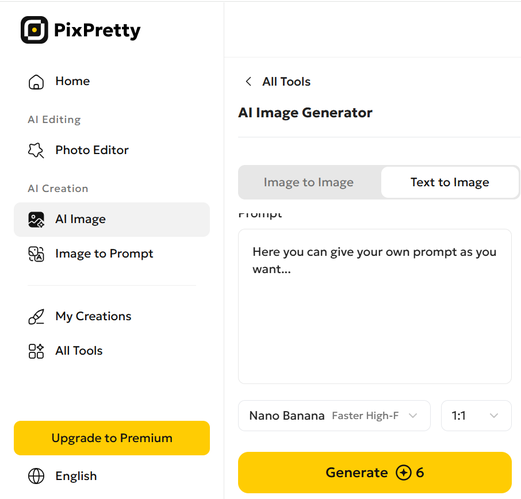521x499 pixels.
Task: Open the All Tools grid icon
Action: (36, 351)
